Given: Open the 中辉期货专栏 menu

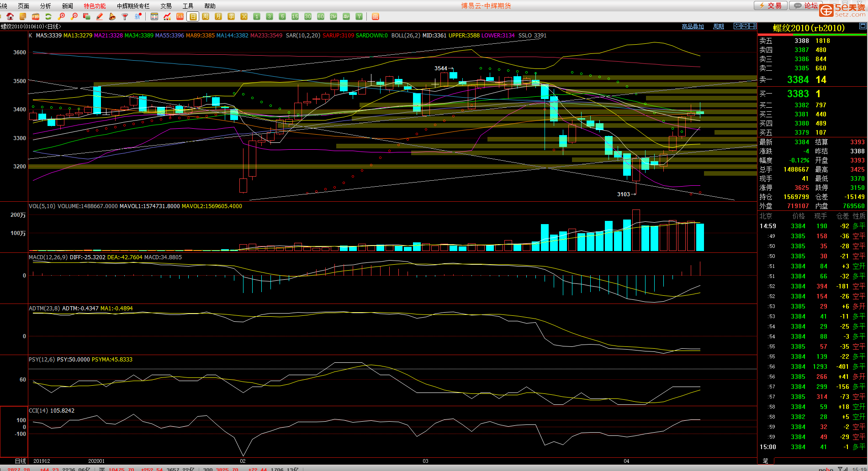Looking at the screenshot, I should point(133,6).
